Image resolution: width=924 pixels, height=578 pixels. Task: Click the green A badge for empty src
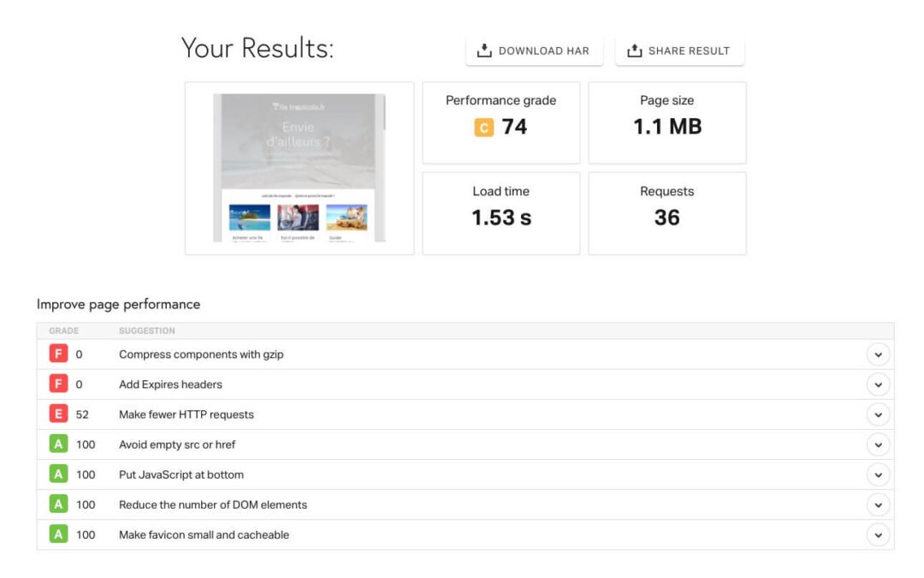pyautogui.click(x=58, y=444)
